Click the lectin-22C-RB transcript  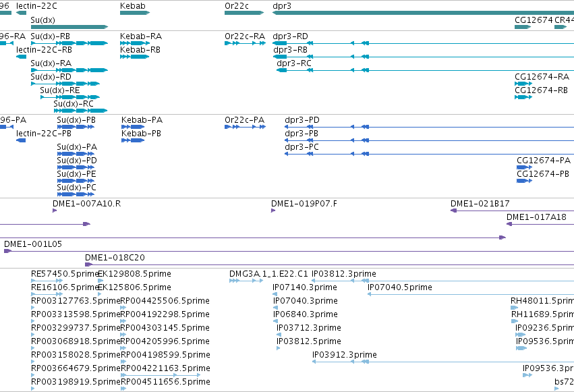(21, 57)
